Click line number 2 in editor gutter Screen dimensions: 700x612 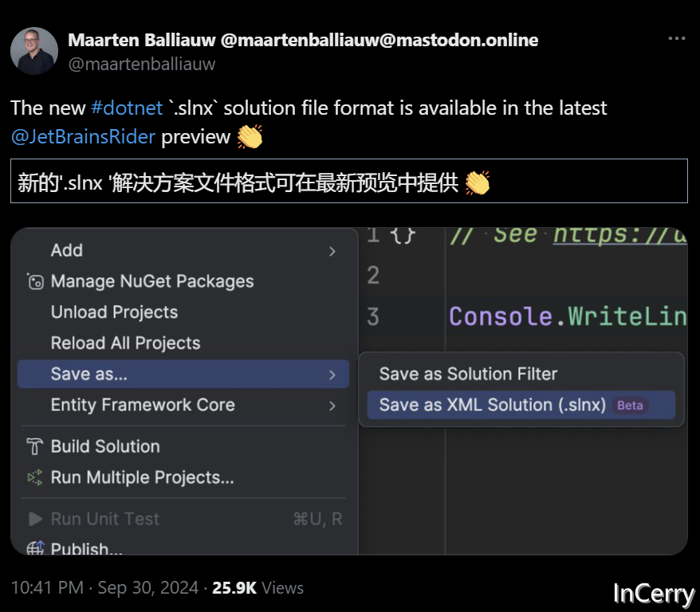point(373,275)
